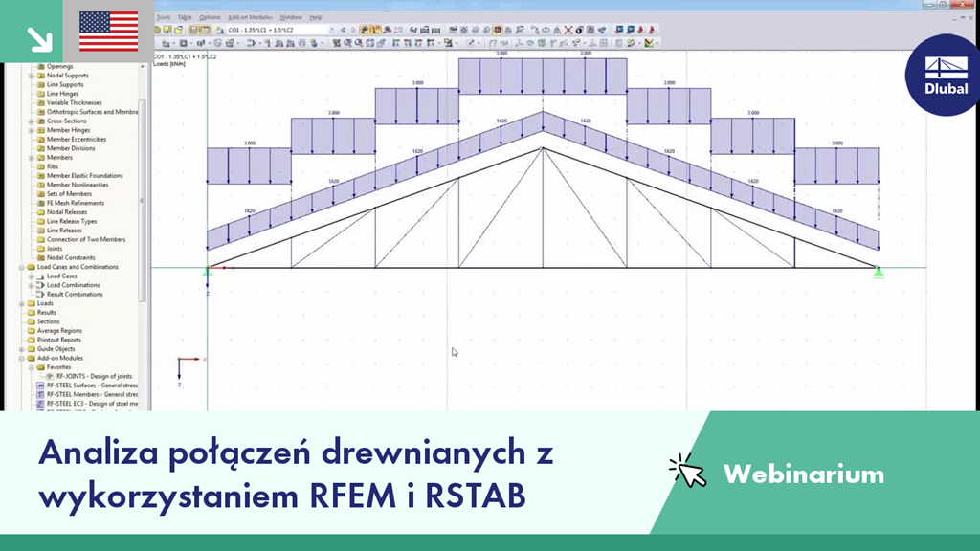Open RF-STEEL Surfaces module entry

click(x=92, y=386)
